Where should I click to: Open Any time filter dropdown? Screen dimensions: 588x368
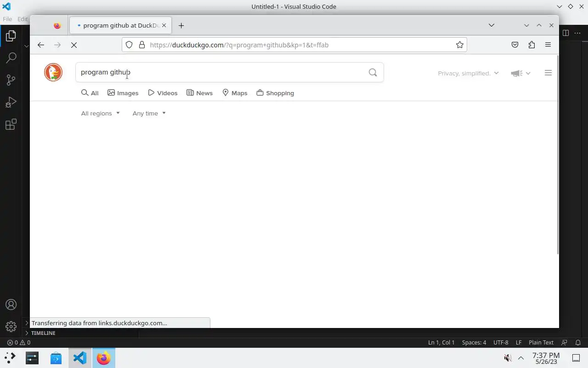coord(149,113)
